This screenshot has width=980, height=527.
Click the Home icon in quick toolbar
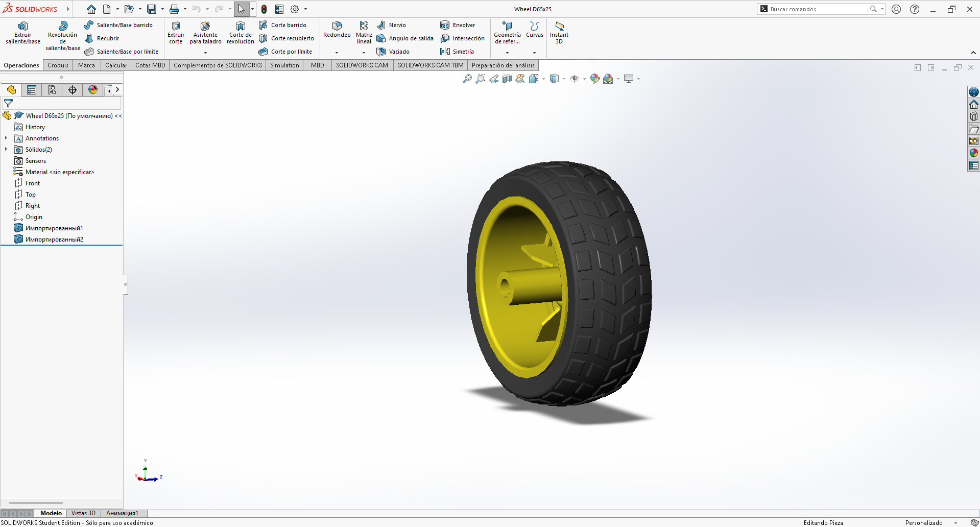[x=91, y=9]
